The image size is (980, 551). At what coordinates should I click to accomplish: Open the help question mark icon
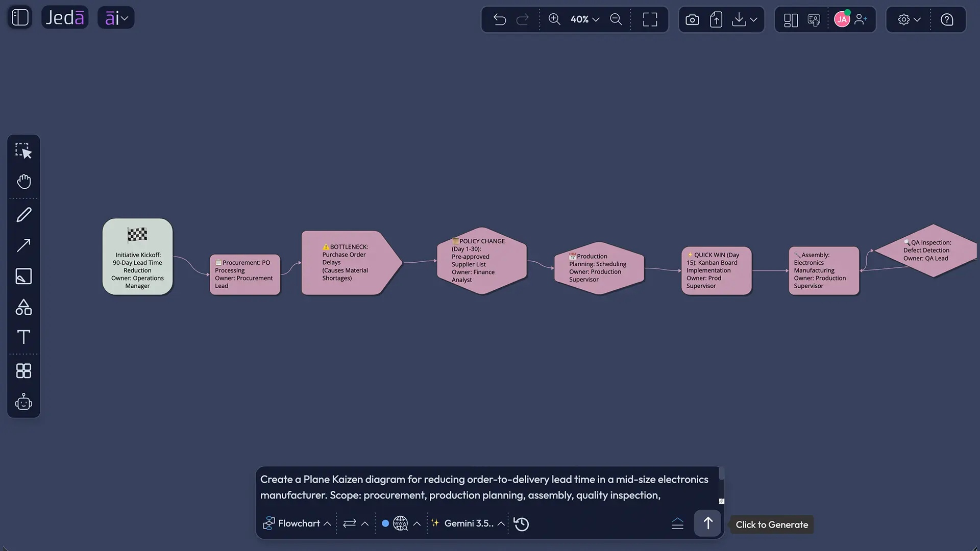947,19
